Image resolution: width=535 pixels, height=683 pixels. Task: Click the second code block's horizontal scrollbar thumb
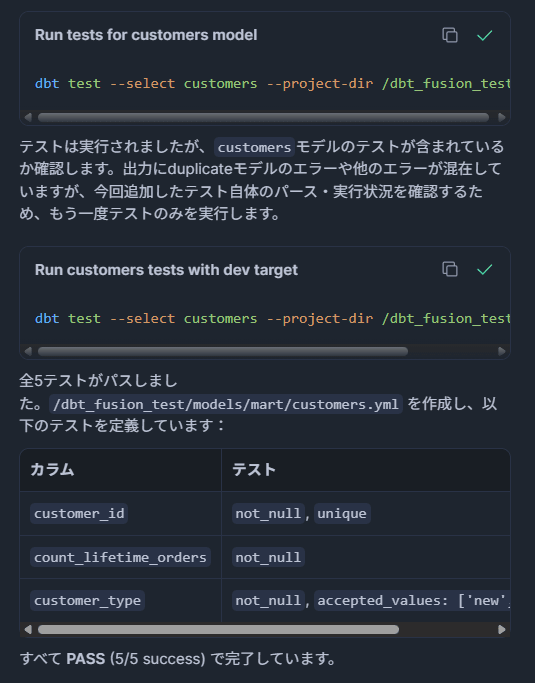[x=223, y=351]
